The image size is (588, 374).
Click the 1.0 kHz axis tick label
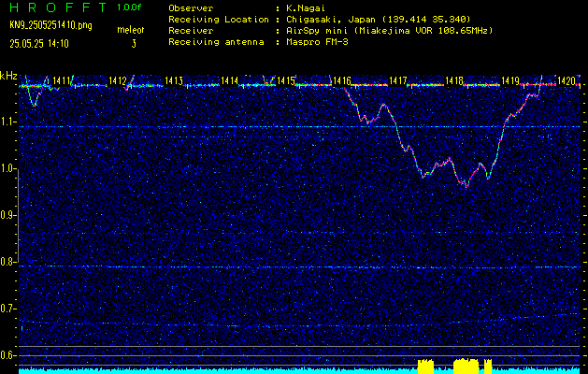[7, 169]
